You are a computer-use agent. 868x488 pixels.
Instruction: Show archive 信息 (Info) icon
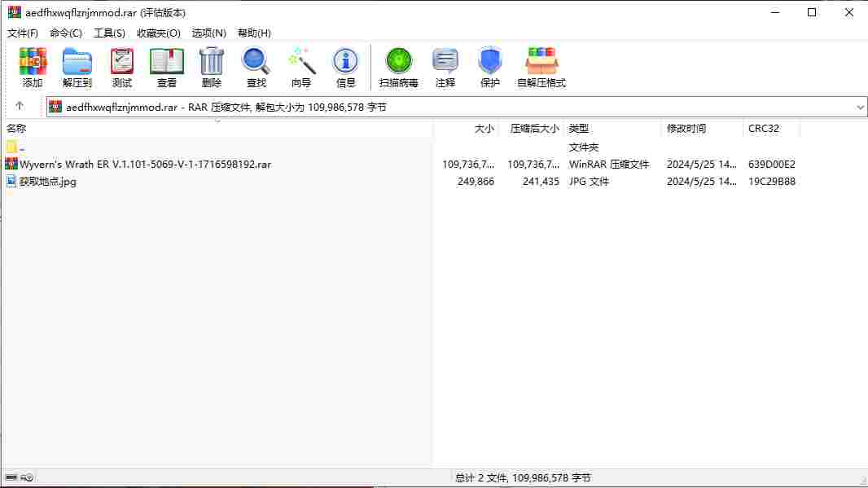(345, 67)
